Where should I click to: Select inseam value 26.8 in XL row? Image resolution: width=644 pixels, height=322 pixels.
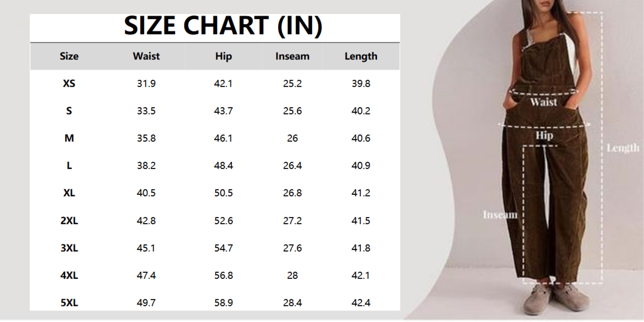pos(292,193)
